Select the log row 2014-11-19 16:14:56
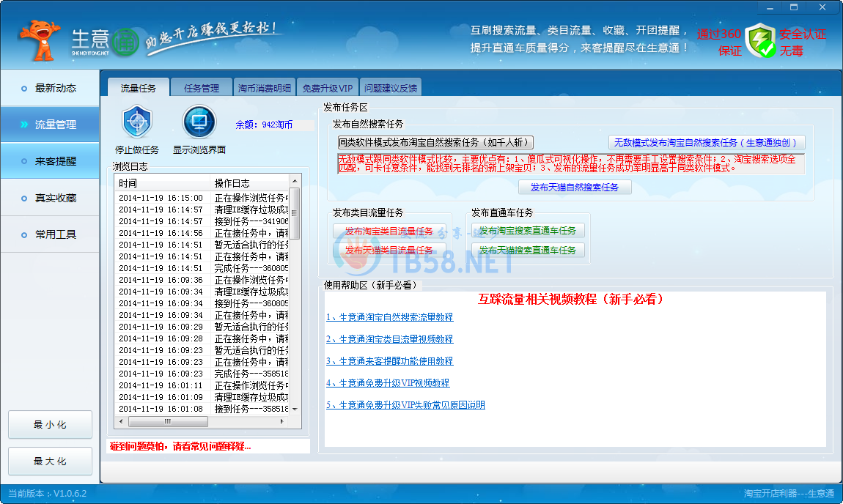843x504 pixels. pyautogui.click(x=202, y=233)
